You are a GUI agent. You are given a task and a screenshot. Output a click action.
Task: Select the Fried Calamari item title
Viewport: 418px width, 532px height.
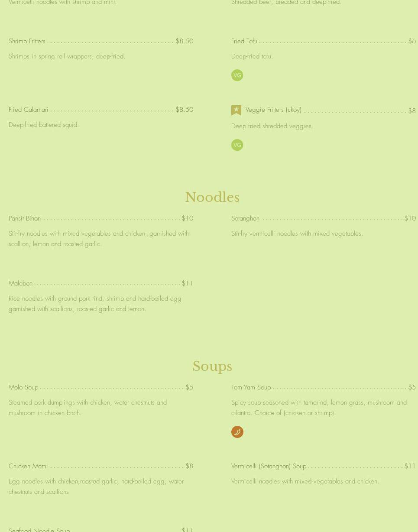[x=28, y=110]
